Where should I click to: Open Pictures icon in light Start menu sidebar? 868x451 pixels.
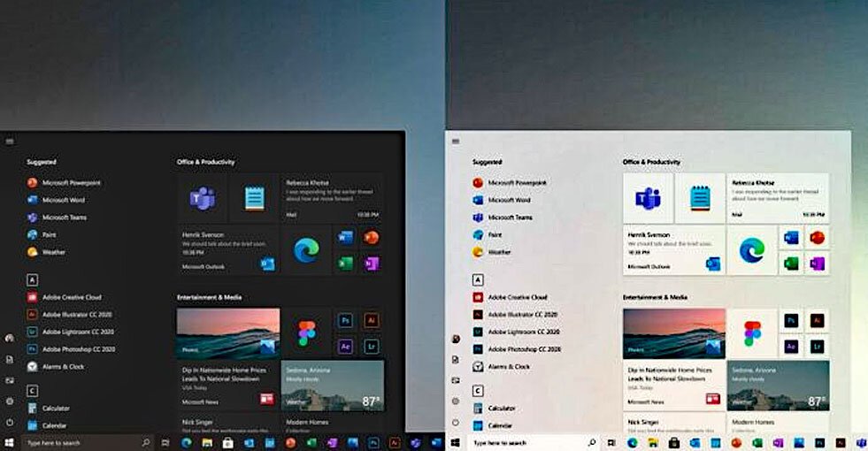pyautogui.click(x=455, y=380)
